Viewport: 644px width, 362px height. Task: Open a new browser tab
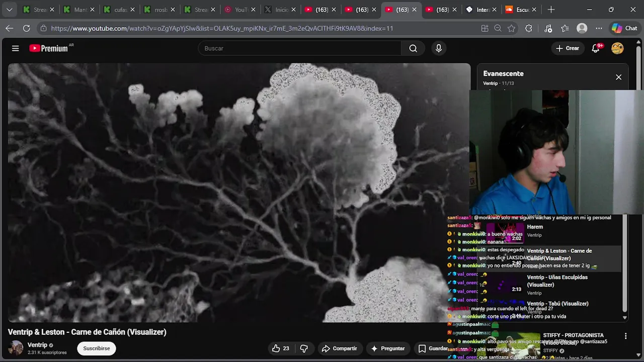tap(551, 10)
